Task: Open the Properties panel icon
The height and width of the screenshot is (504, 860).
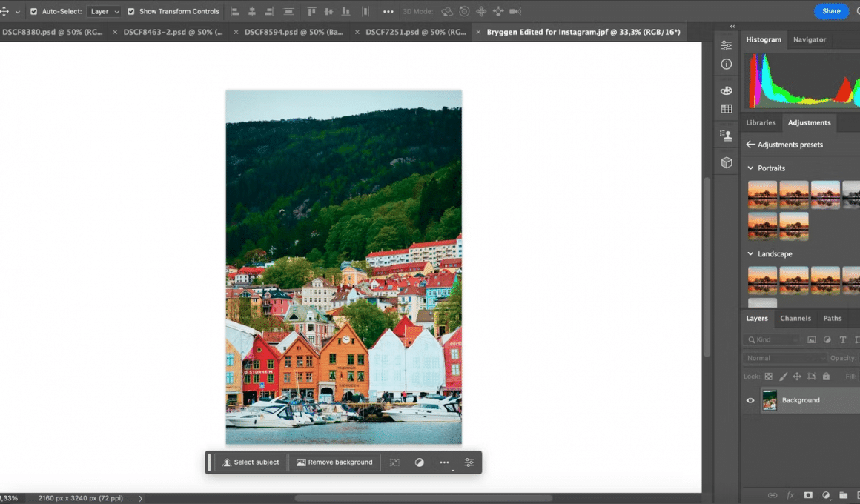Action: 727,45
